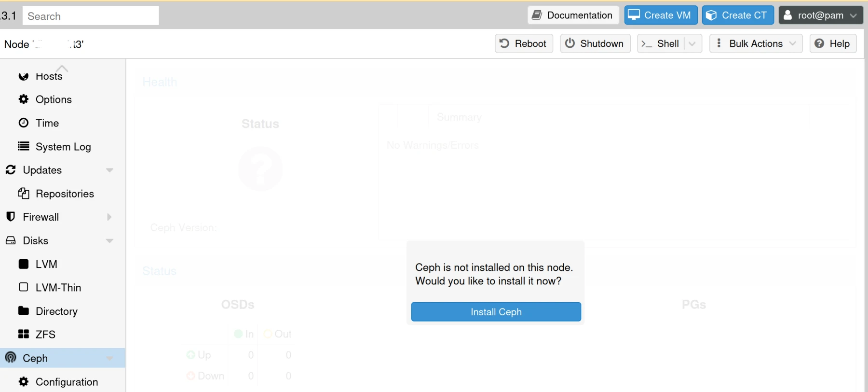868x392 pixels.
Task: Open System Log menu entry
Action: tap(63, 146)
